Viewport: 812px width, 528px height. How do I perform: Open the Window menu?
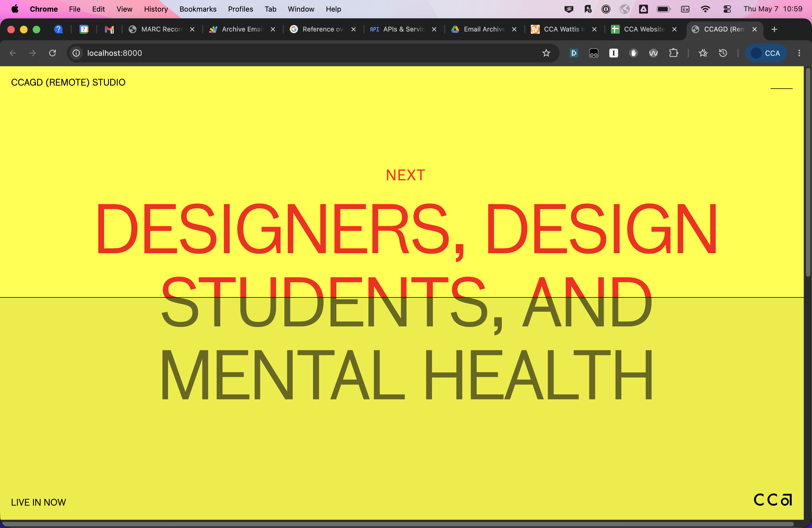pos(300,9)
